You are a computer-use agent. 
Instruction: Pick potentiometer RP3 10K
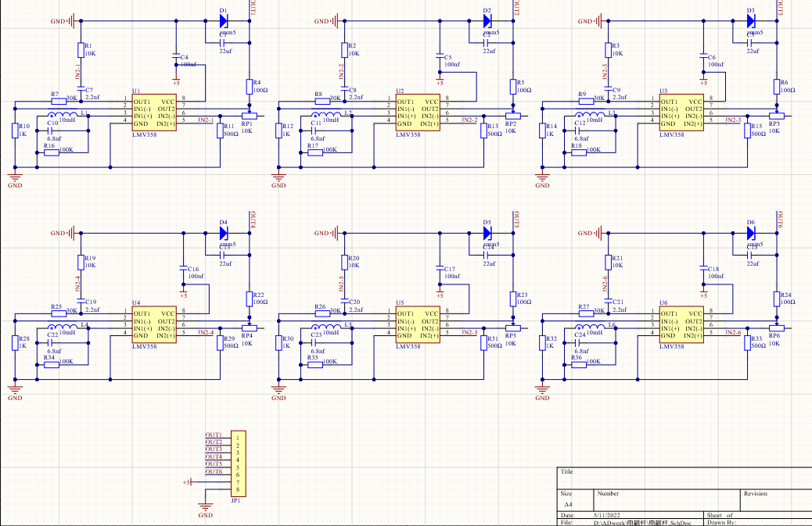[x=777, y=116]
